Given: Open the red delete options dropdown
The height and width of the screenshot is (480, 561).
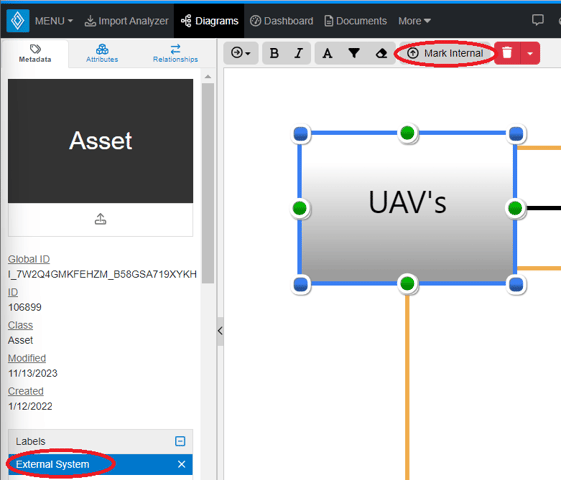Looking at the screenshot, I should pos(530,53).
